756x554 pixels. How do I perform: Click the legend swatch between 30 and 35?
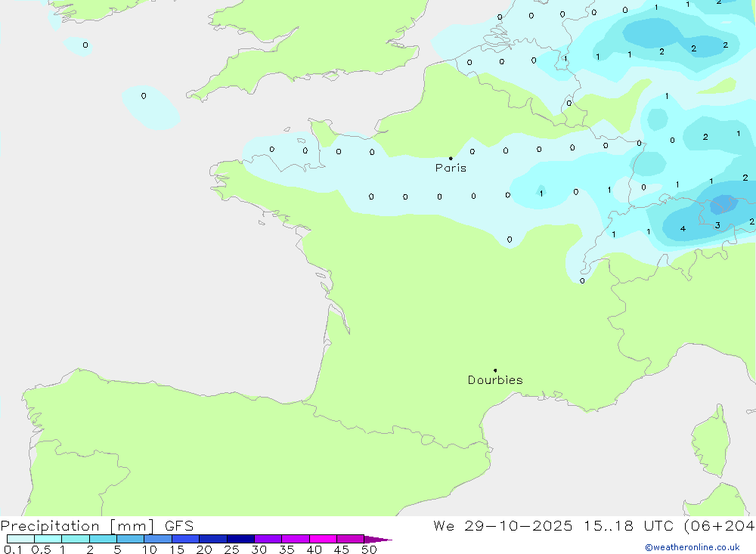tap(268, 539)
